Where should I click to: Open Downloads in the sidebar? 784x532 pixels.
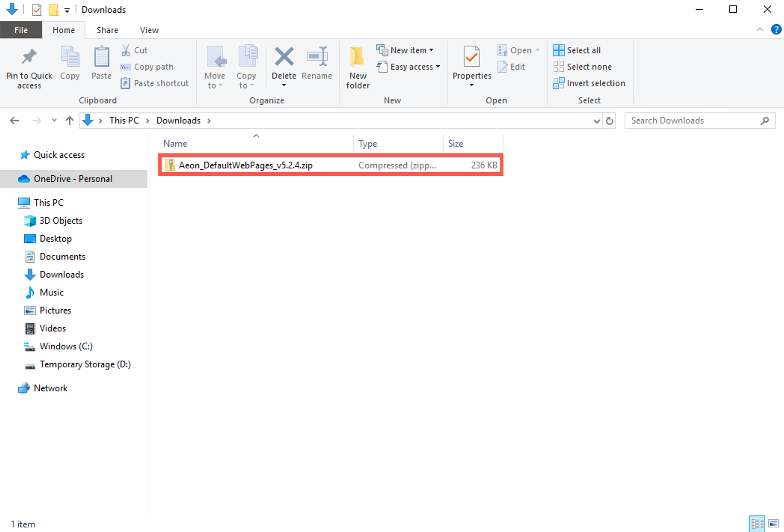tap(62, 274)
